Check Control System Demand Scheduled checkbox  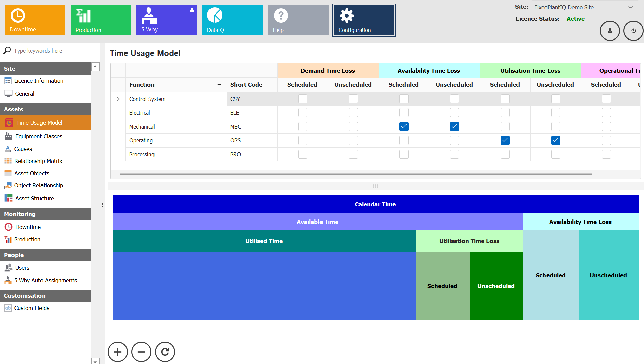point(303,99)
